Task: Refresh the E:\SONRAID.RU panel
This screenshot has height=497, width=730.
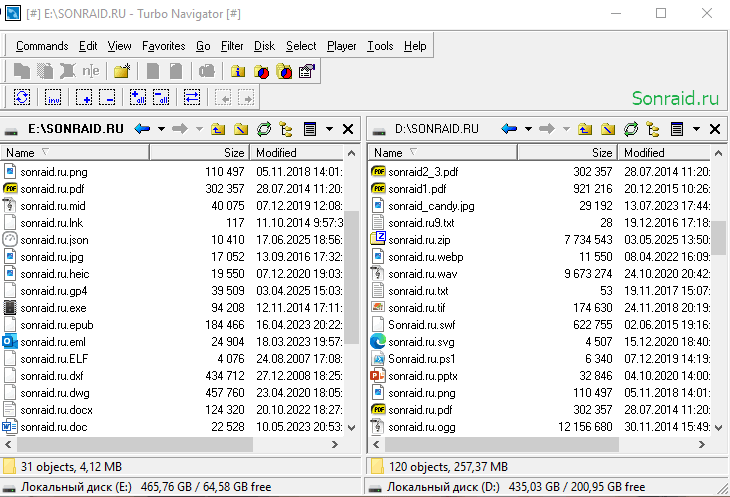Action: click(264, 129)
